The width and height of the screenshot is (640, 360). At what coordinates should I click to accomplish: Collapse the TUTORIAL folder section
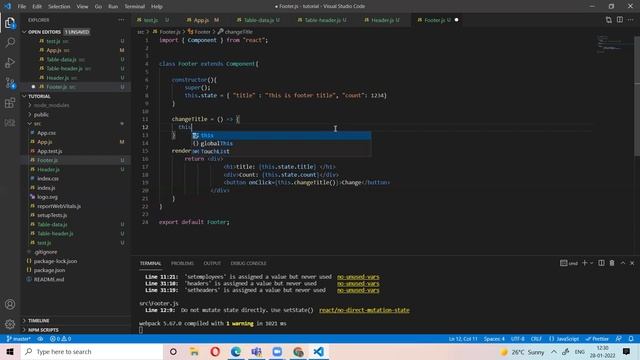pos(39,96)
